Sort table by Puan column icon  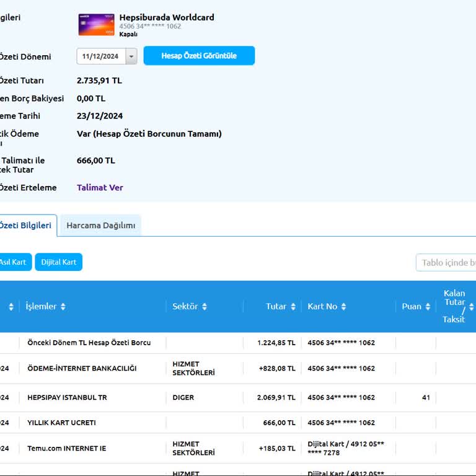(428, 307)
